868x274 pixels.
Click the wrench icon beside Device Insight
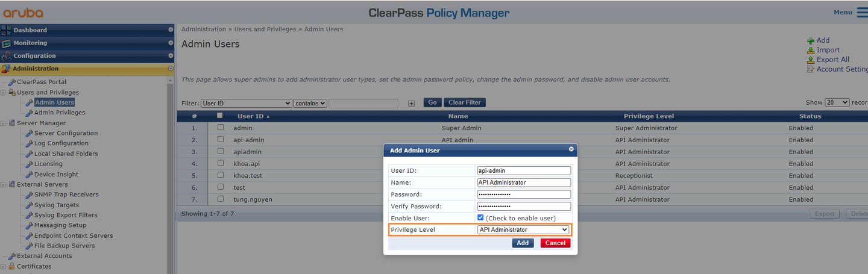(x=29, y=175)
